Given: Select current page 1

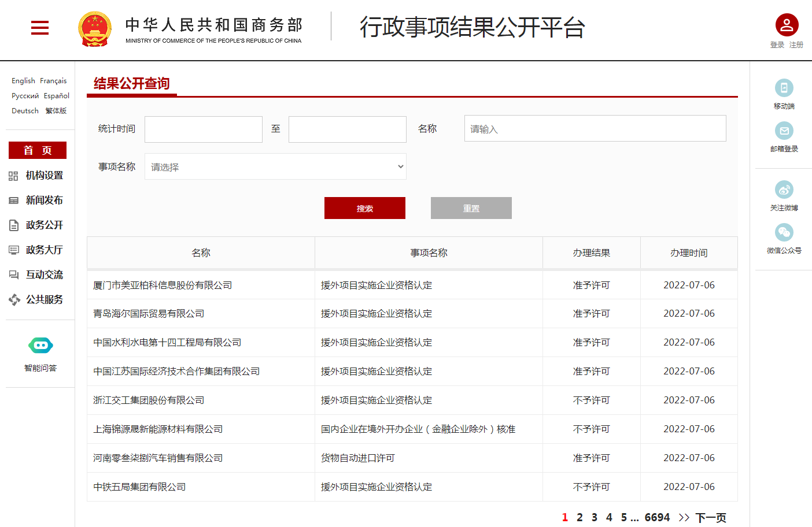Looking at the screenshot, I should pos(565,518).
